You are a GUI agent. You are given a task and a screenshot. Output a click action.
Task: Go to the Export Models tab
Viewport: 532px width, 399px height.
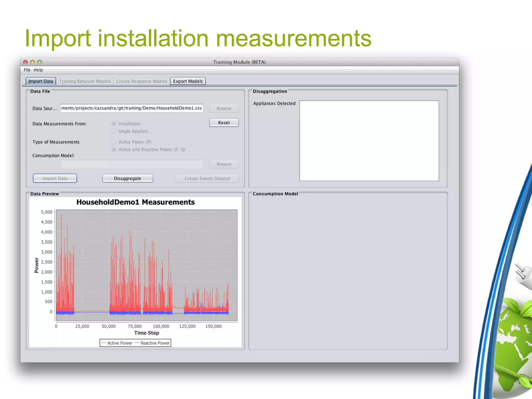tap(188, 81)
